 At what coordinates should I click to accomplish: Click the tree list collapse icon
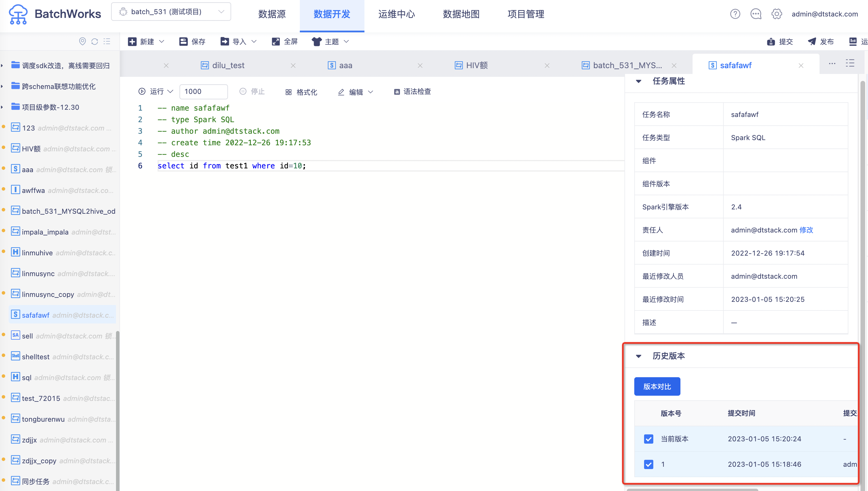107,41
